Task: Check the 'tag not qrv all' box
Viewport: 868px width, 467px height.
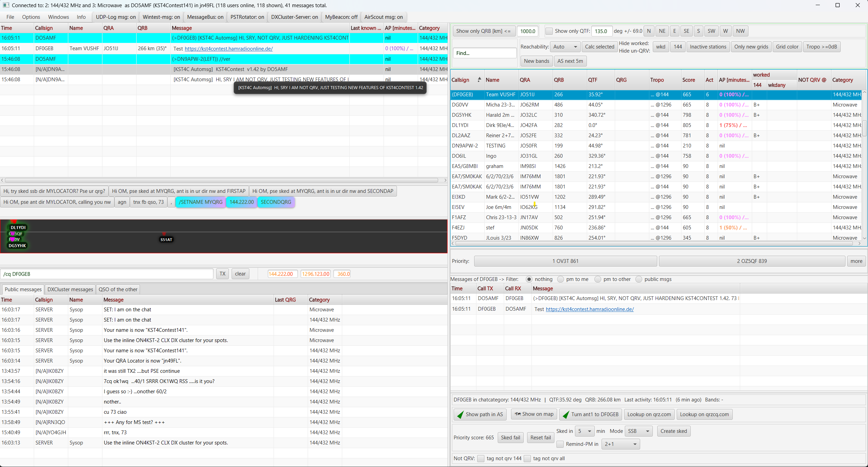Action: coord(527,458)
